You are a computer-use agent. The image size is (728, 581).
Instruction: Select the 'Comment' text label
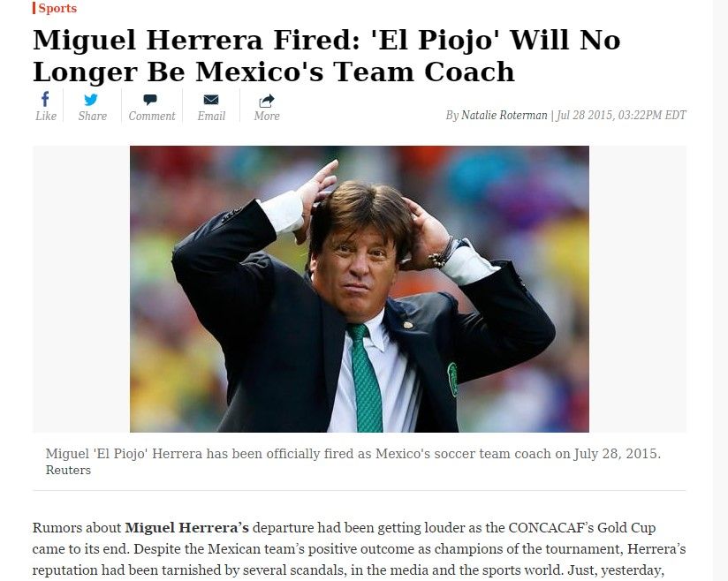(152, 116)
